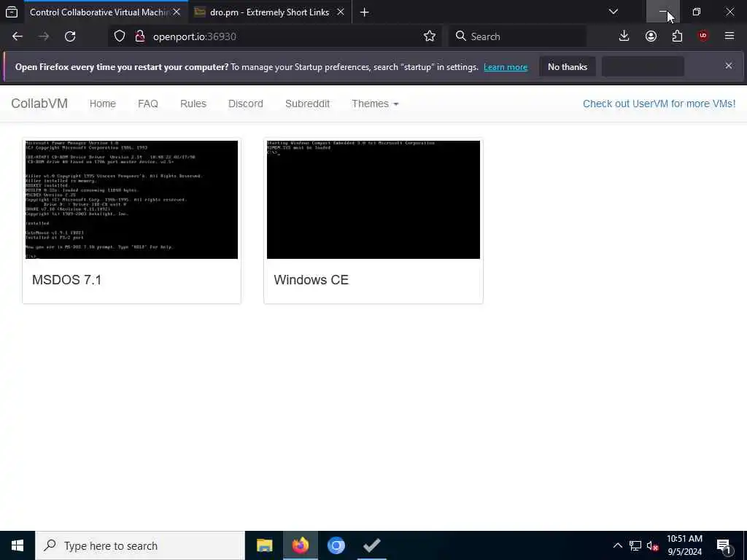Open the Subreddit nav link
The image size is (747, 560).
click(307, 104)
